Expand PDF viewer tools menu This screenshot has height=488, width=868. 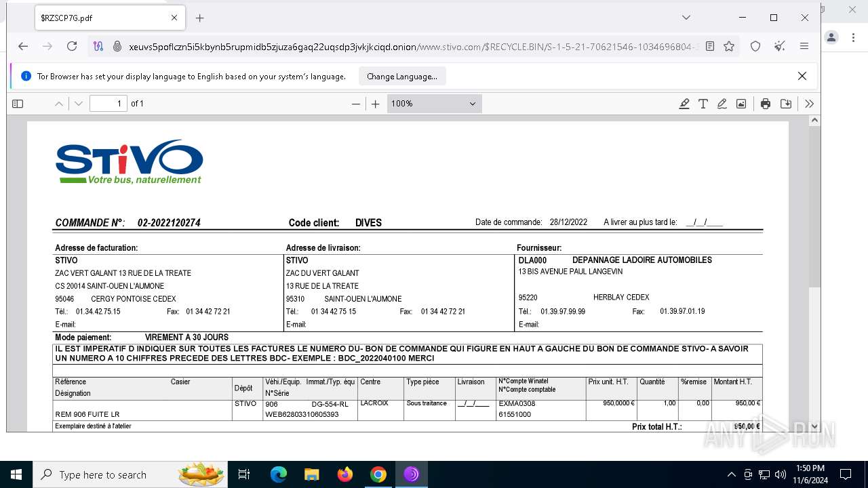809,104
